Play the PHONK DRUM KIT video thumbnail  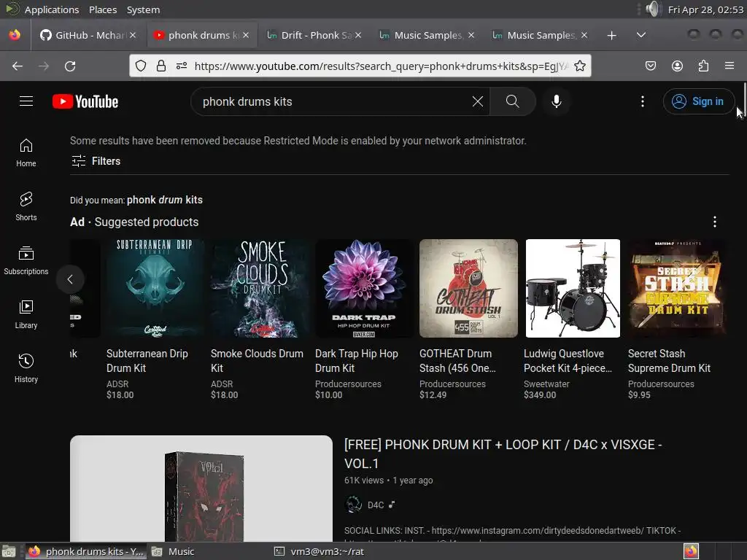click(201, 488)
